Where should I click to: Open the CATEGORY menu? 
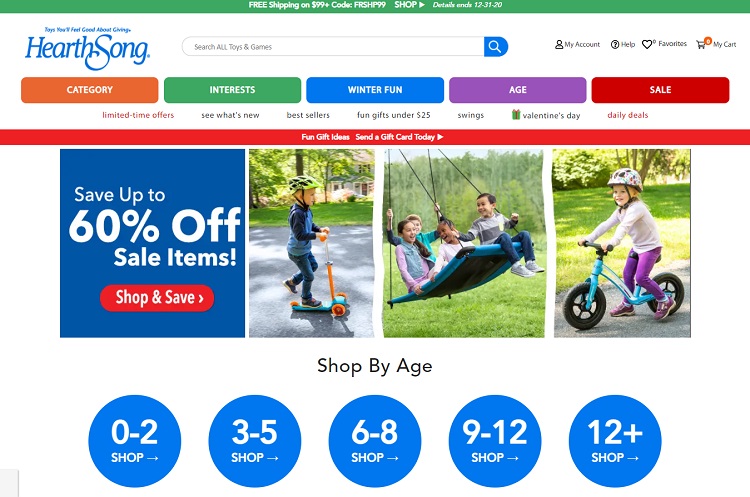(x=89, y=90)
